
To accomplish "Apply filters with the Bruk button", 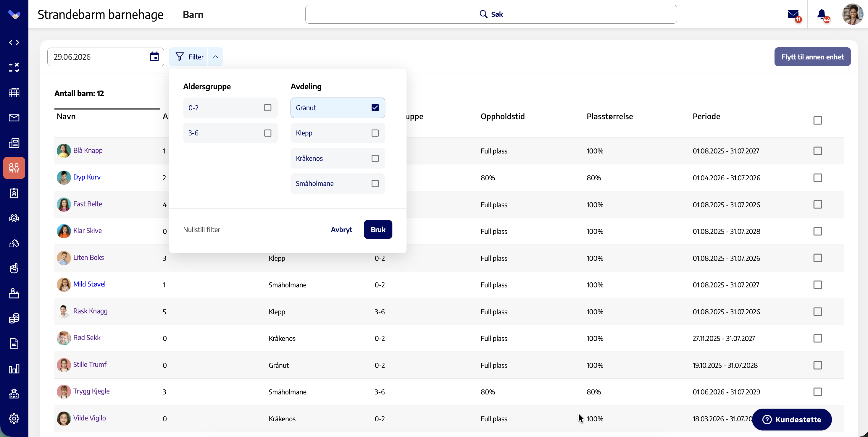I will point(378,229).
